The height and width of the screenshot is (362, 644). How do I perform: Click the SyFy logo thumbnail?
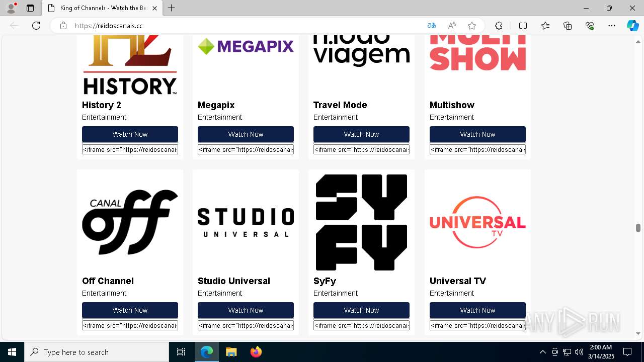[361, 222]
